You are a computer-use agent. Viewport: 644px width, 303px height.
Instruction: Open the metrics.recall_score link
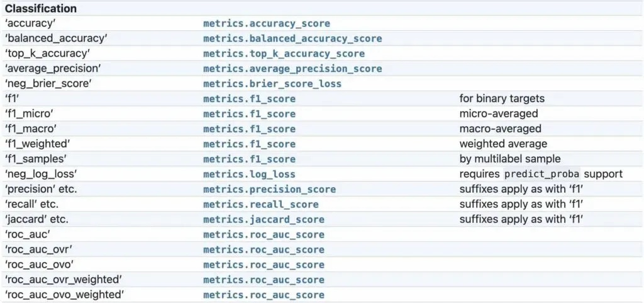pos(261,204)
